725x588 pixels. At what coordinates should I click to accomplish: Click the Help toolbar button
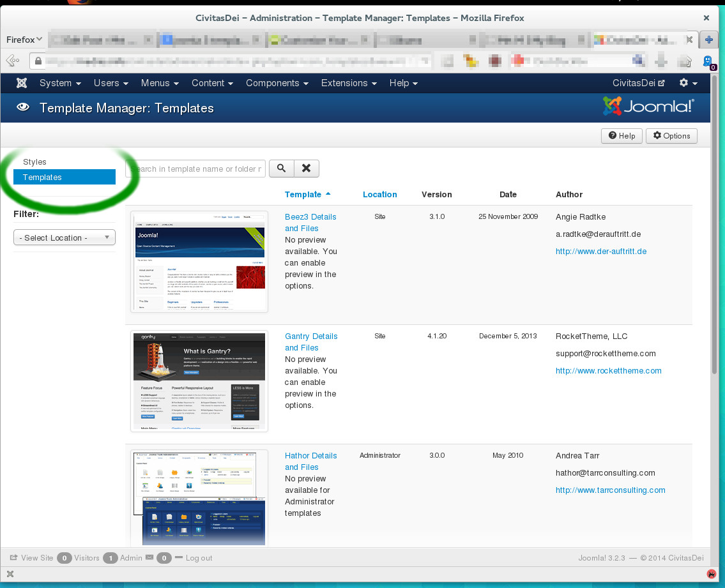(x=622, y=136)
